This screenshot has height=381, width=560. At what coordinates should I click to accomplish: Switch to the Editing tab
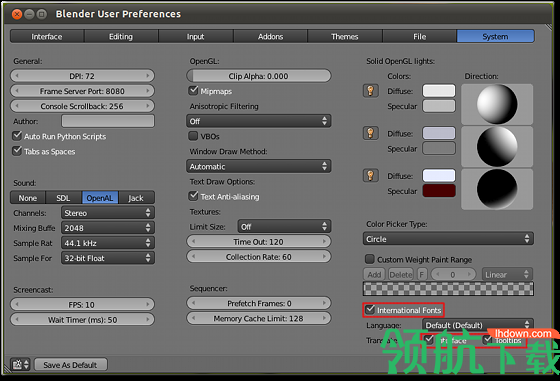(x=121, y=36)
